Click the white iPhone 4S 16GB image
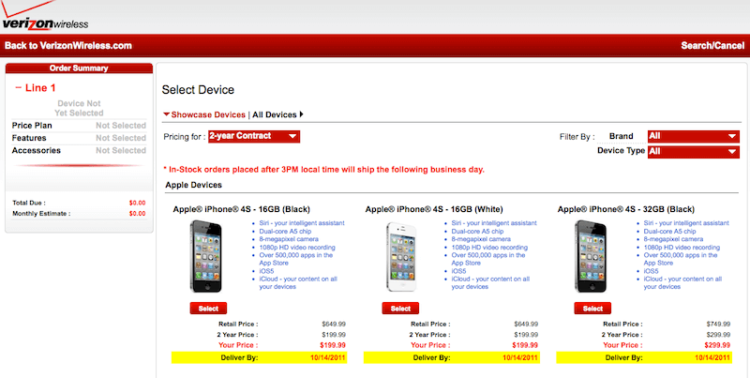Viewport: 750px width, 378px height. pos(401,257)
